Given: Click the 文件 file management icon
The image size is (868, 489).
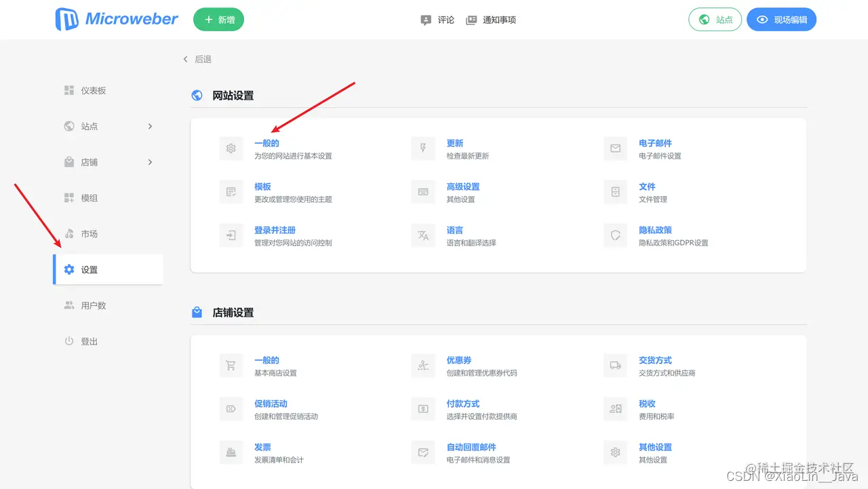Looking at the screenshot, I should (615, 191).
